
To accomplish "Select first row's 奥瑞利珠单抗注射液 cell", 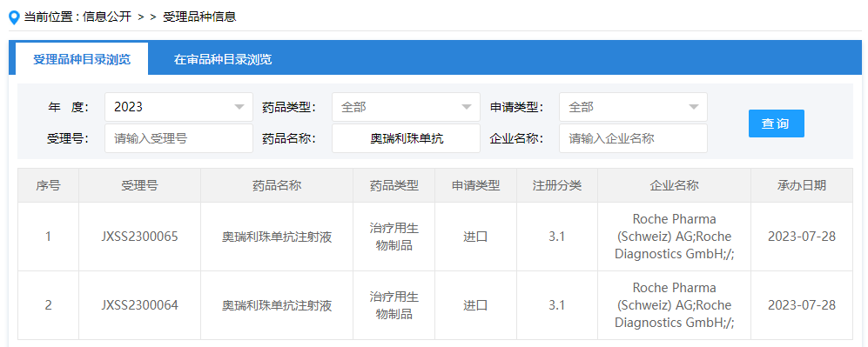I will pyautogui.click(x=277, y=237).
